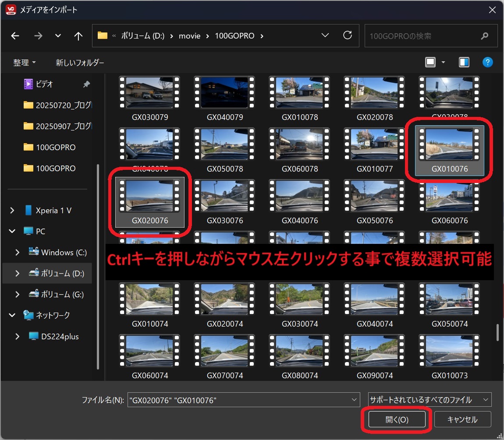Screen dimensions: 504x440
Task: Go up one folder level
Action: click(78, 36)
